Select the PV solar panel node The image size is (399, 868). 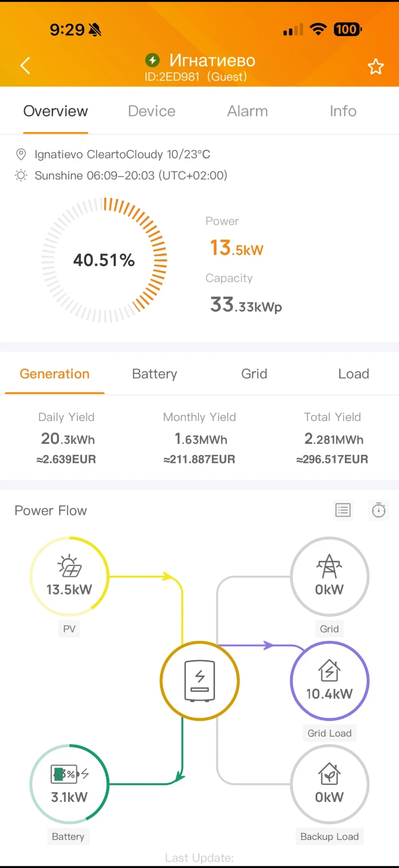[69, 576]
